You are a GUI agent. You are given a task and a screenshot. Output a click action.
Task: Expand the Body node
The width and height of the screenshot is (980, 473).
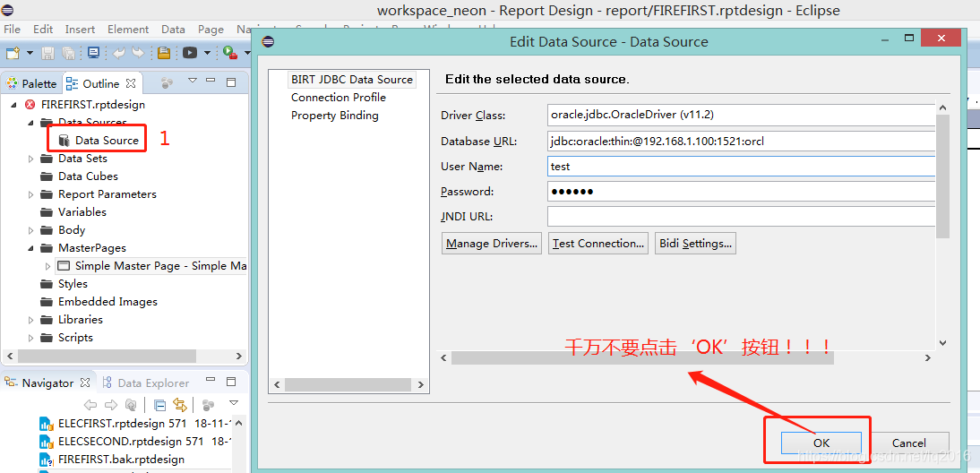31,230
